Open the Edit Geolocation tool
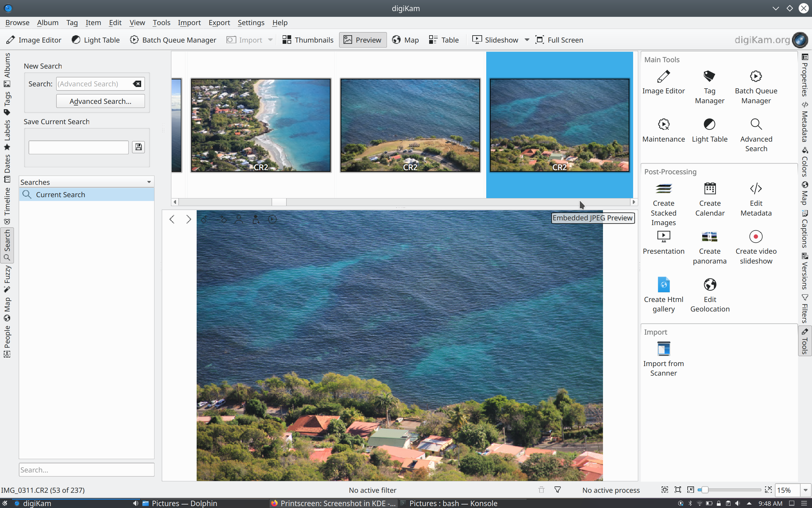The height and width of the screenshot is (508, 812). 710,295
